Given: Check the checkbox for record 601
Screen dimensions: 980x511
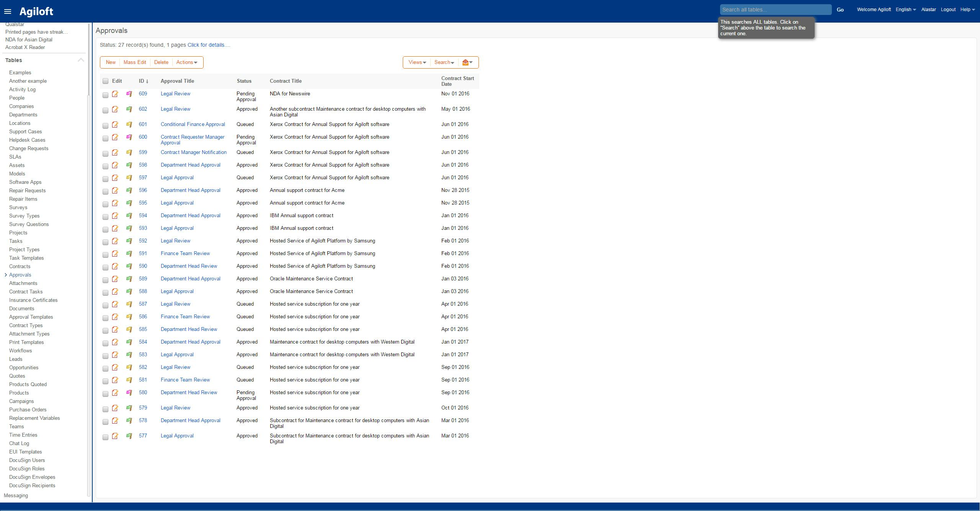Looking at the screenshot, I should click(x=105, y=125).
